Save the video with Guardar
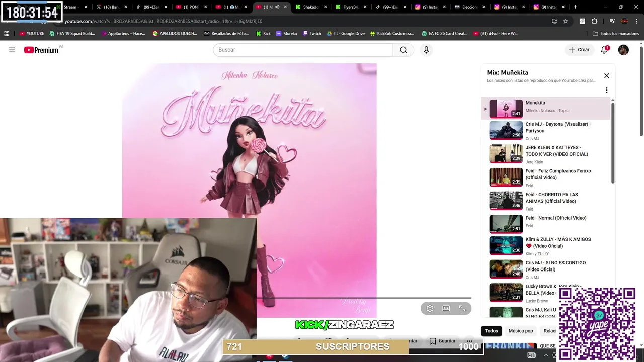This screenshot has width=644, height=362. [442, 341]
